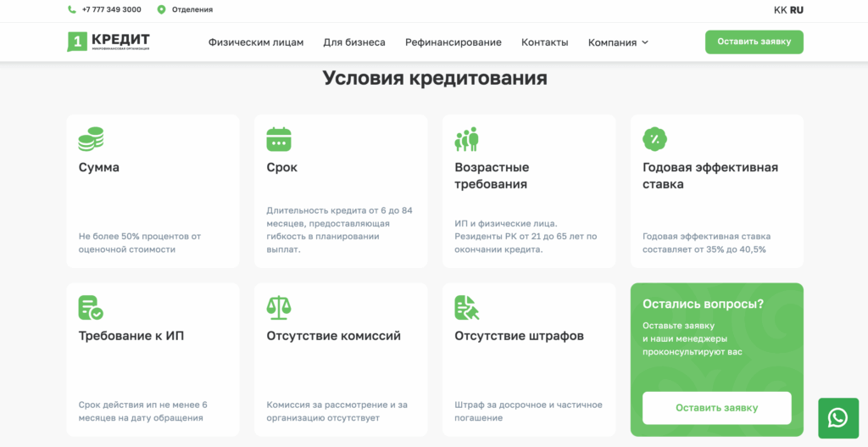The width and height of the screenshot is (868, 447).
Task: Open WhatsApp chat via green floating icon
Action: pos(837,417)
